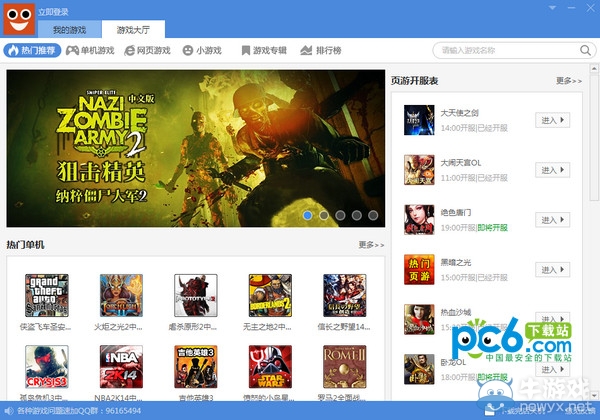Open the NBA 2K14 game icon
The image size is (600, 420).
[x=121, y=367]
